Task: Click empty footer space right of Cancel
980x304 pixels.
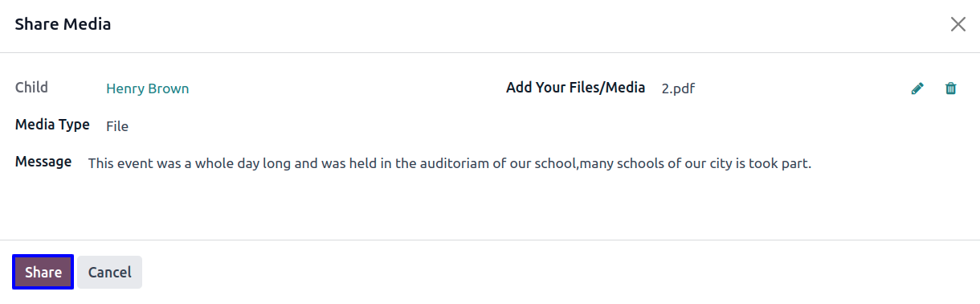Action: (x=561, y=272)
